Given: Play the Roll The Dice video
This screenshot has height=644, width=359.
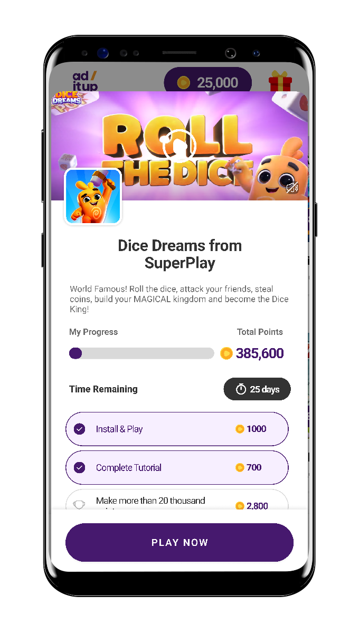Looking at the screenshot, I should (x=179, y=146).
